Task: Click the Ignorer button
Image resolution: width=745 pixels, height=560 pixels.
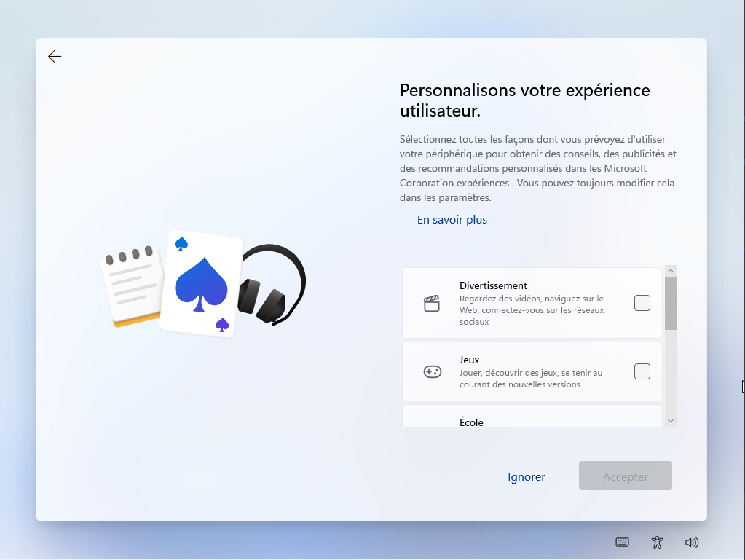Action: (x=527, y=476)
